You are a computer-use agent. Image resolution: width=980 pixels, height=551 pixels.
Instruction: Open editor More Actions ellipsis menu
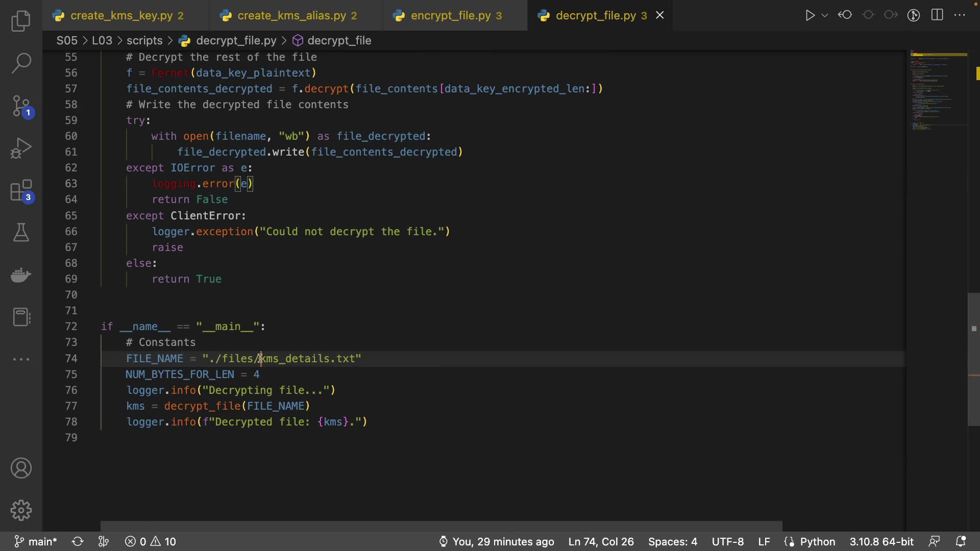pyautogui.click(x=960, y=15)
